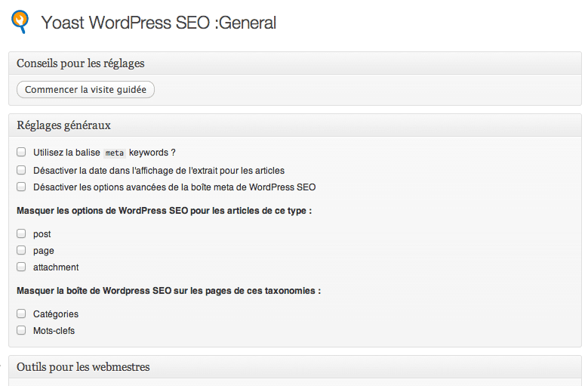Toggle the attachment type checkbox
The image size is (588, 386).
(x=21, y=267)
